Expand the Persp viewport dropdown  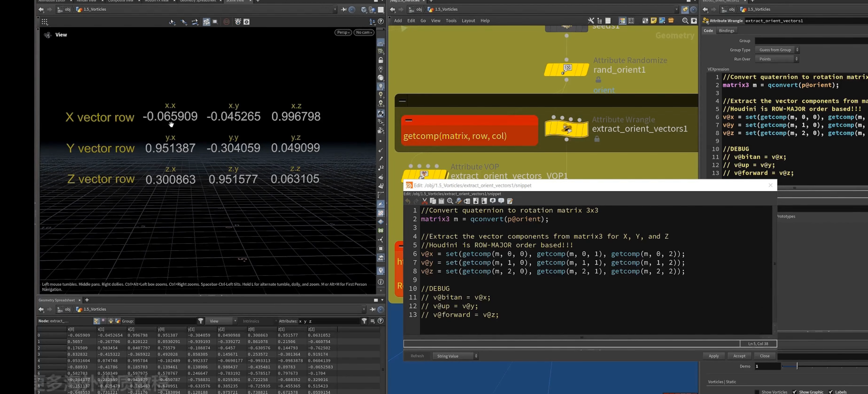click(x=343, y=32)
